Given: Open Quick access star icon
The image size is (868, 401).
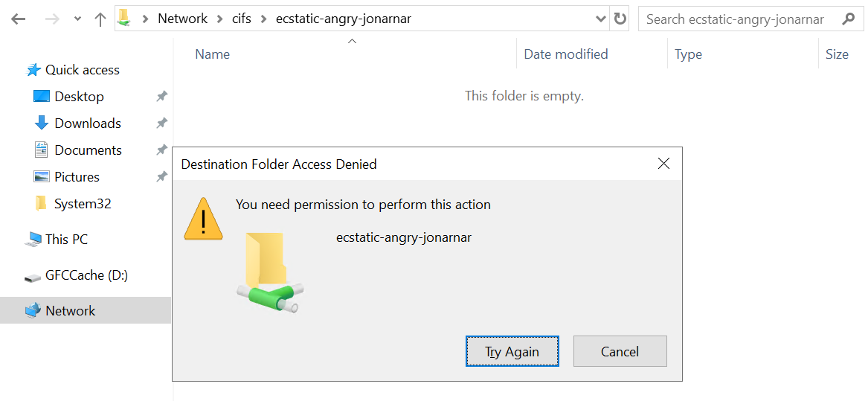Looking at the screenshot, I should 33,70.
